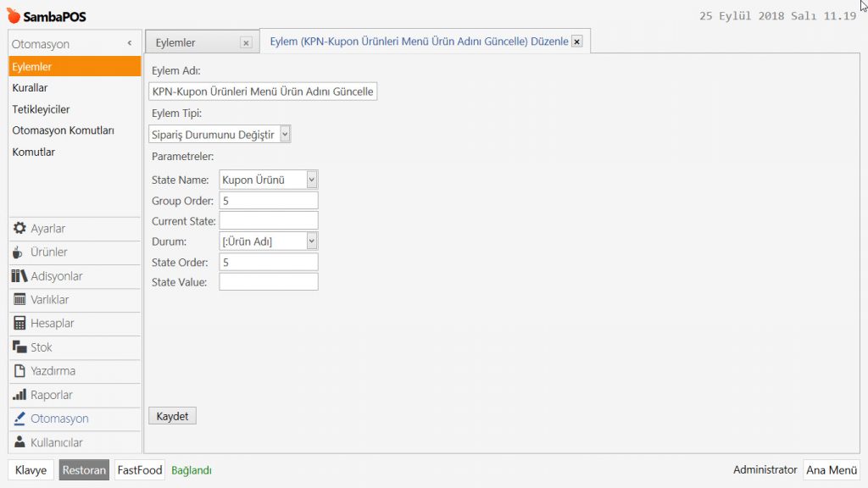This screenshot has height=488, width=868.
Task: Open Hesaplar via its calculator icon
Action: [19, 324]
